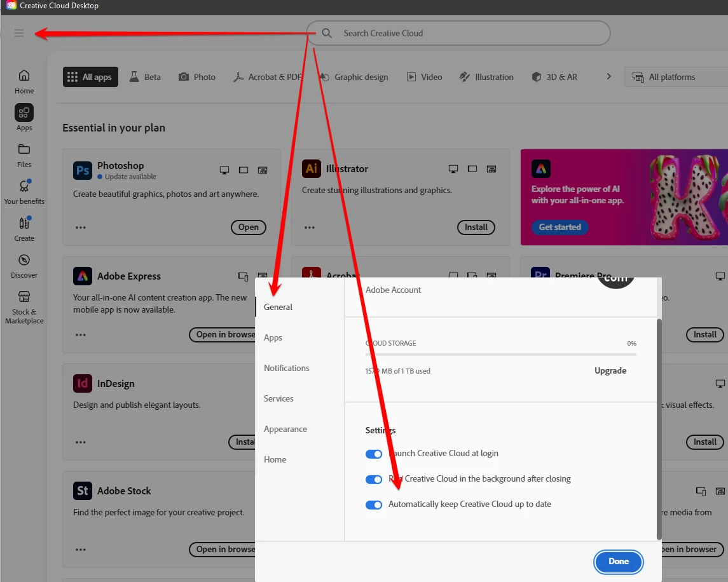Image resolution: width=728 pixels, height=582 pixels.
Task: Click Get started on Express banner
Action: 560,227
